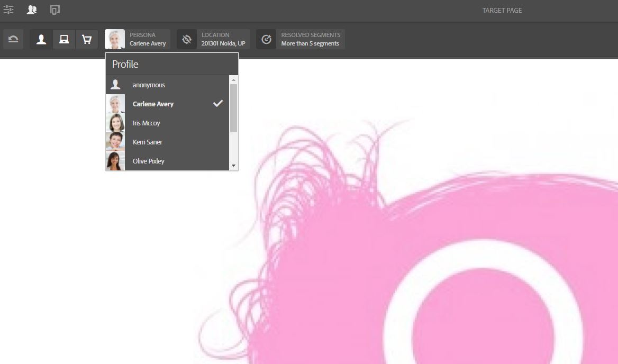Select the single-user persona mode icon

click(41, 39)
